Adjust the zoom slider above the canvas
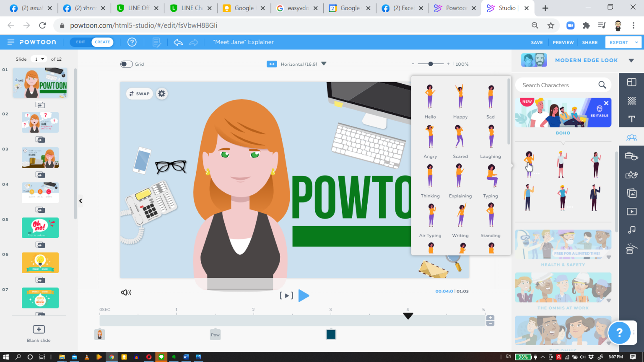The width and height of the screenshot is (644, 362). [430, 64]
